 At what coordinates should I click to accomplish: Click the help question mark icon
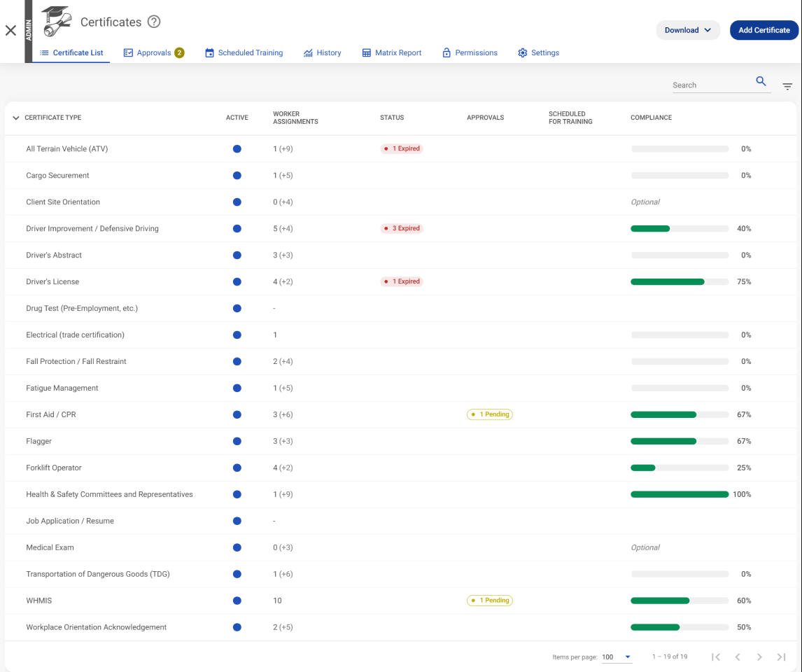154,22
